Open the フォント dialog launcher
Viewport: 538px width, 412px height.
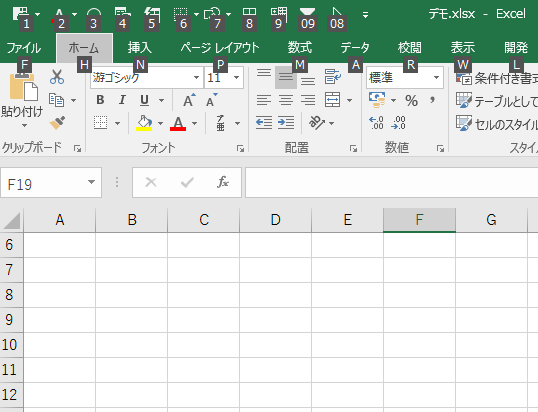pos(240,148)
